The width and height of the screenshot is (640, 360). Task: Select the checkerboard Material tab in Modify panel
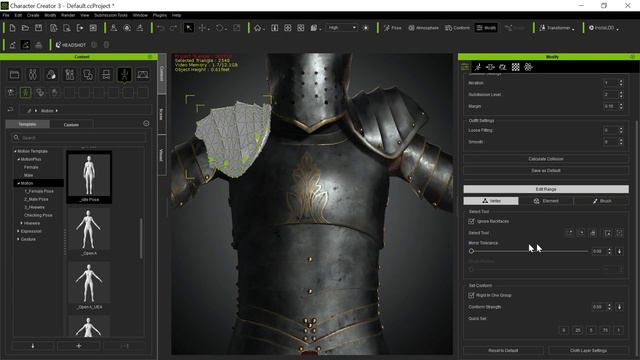pyautogui.click(x=516, y=67)
